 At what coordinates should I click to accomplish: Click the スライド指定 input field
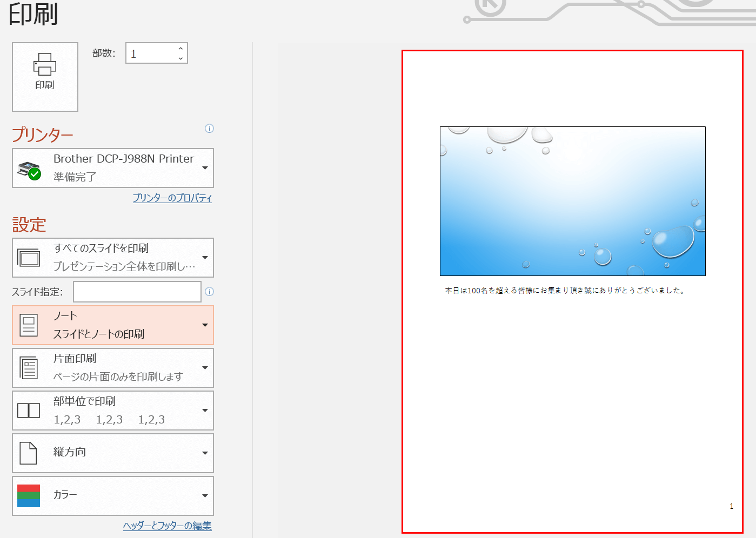[x=137, y=292]
